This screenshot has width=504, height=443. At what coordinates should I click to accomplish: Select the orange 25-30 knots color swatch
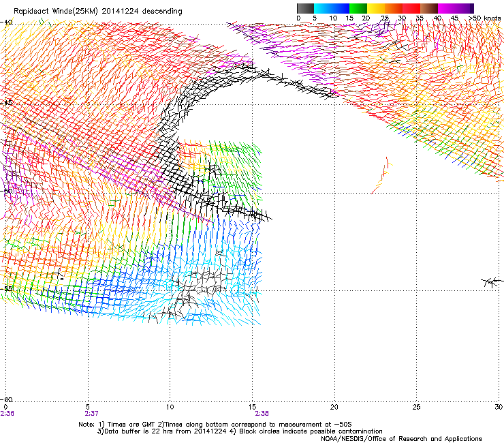(394, 8)
